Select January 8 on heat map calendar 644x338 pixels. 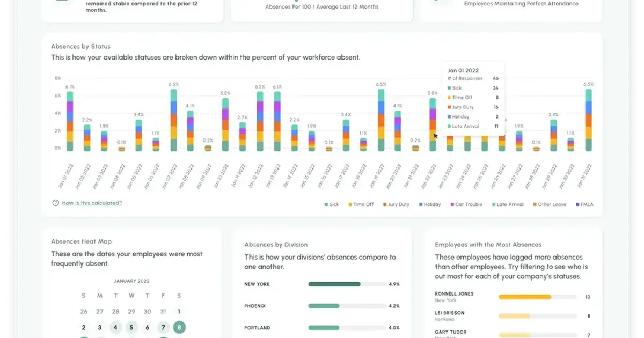[179, 327]
